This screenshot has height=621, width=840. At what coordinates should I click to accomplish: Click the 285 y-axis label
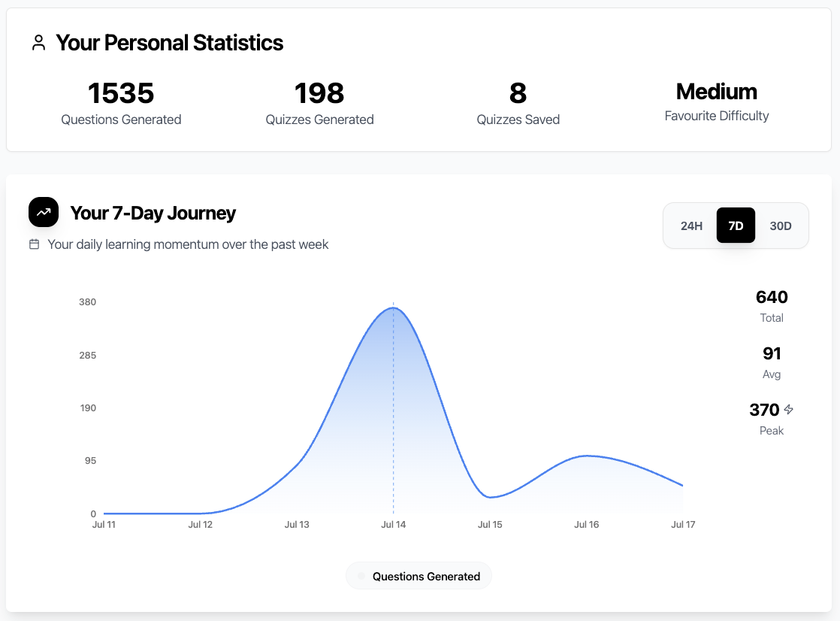[x=87, y=355]
